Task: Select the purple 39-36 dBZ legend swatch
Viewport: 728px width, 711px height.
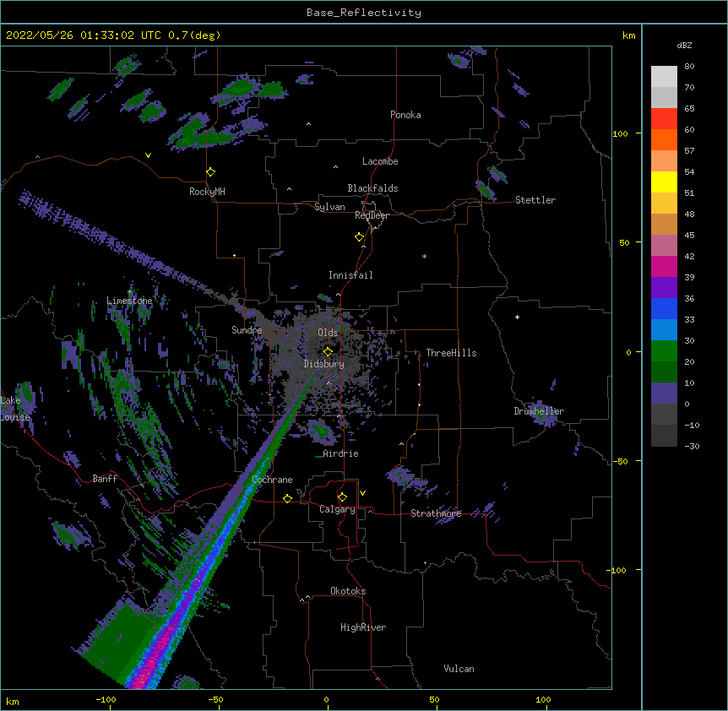Action: tap(664, 288)
